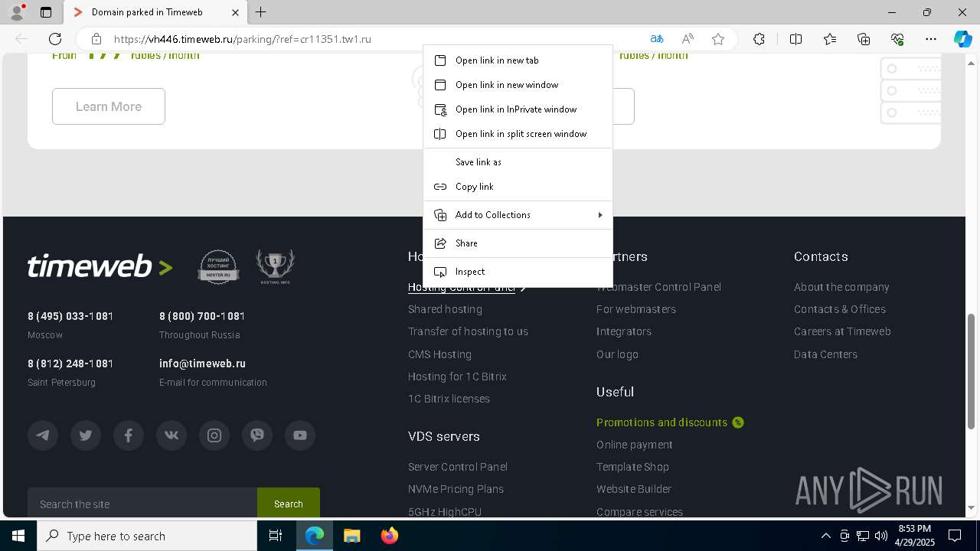The height and width of the screenshot is (551, 980).
Task: Open YouTube social icon in footer
Action: [x=300, y=435]
